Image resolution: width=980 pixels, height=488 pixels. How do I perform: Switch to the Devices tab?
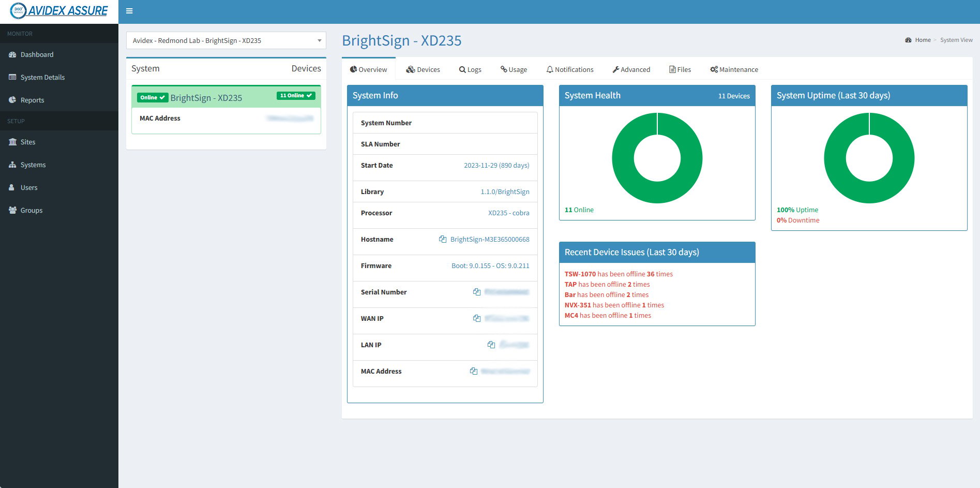(x=423, y=69)
